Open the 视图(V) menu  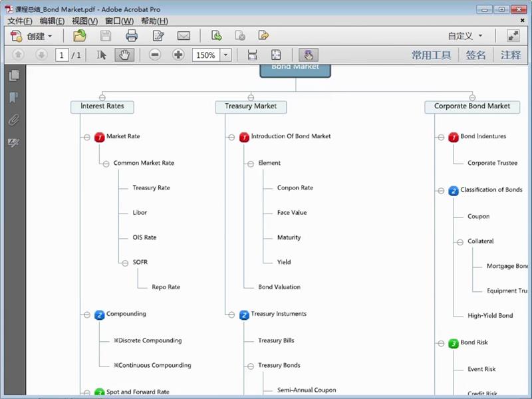[x=84, y=21]
